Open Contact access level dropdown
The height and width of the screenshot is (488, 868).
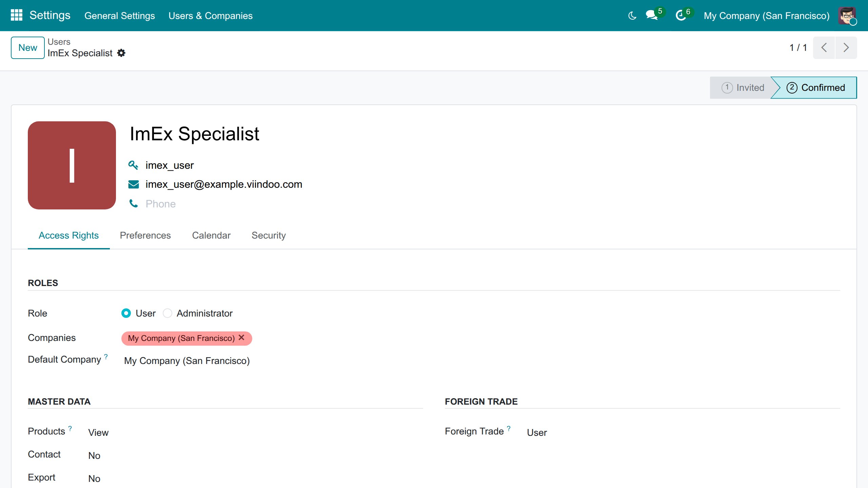(x=254, y=455)
